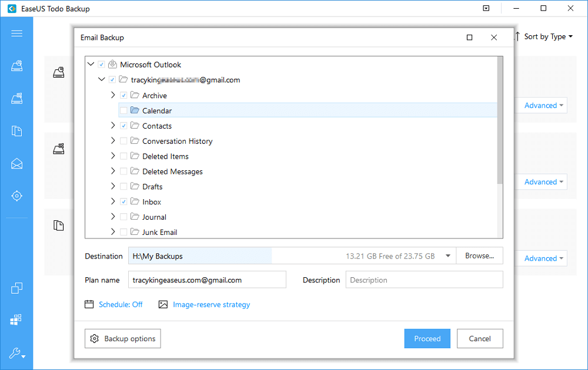Uncheck the Contacts folder checkbox
The height and width of the screenshot is (370, 588).
click(x=123, y=126)
